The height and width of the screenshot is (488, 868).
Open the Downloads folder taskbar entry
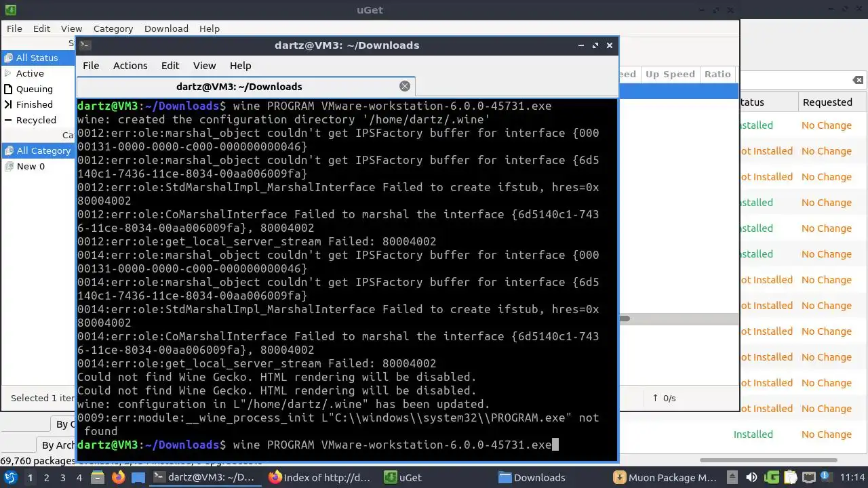tap(532, 477)
